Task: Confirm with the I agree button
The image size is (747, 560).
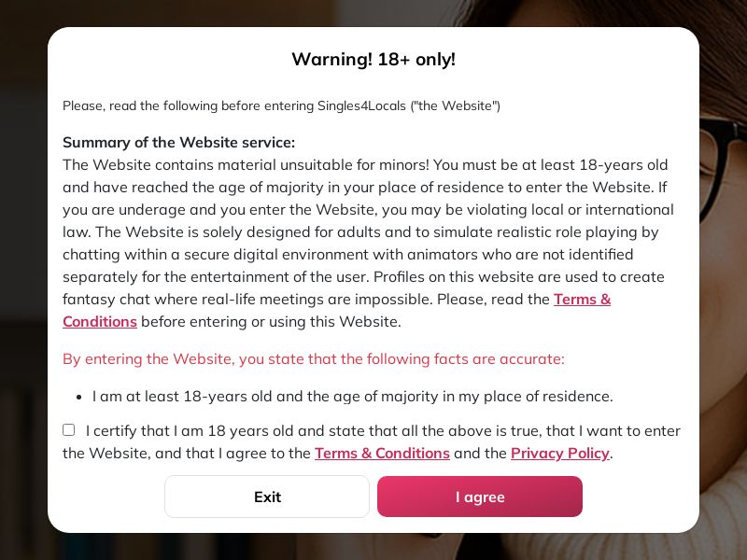Action: (x=480, y=497)
